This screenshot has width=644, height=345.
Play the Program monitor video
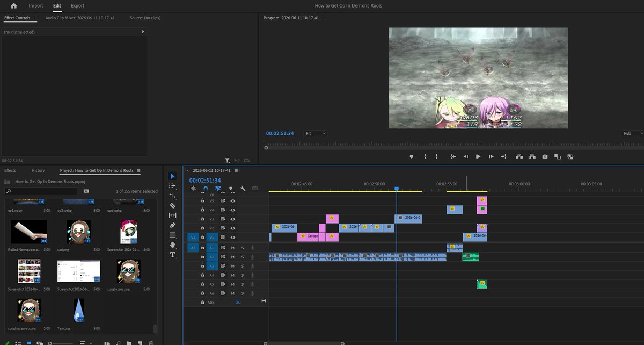pyautogui.click(x=478, y=156)
